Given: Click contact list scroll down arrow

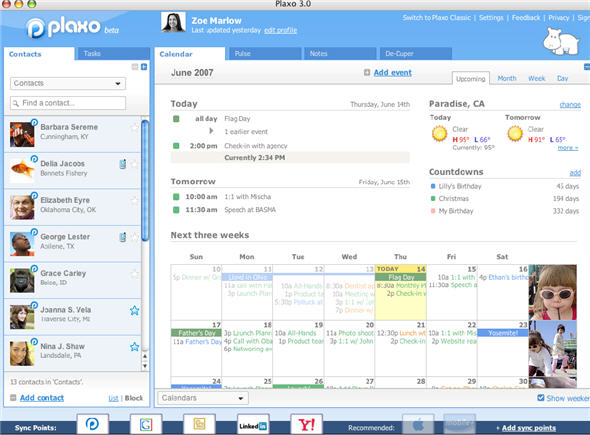Looking at the screenshot, I should point(145,366).
